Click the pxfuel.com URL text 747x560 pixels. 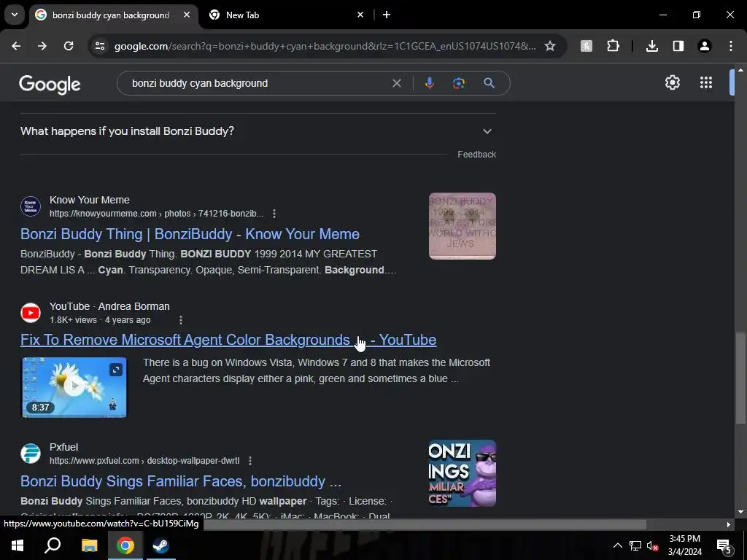[144, 461]
